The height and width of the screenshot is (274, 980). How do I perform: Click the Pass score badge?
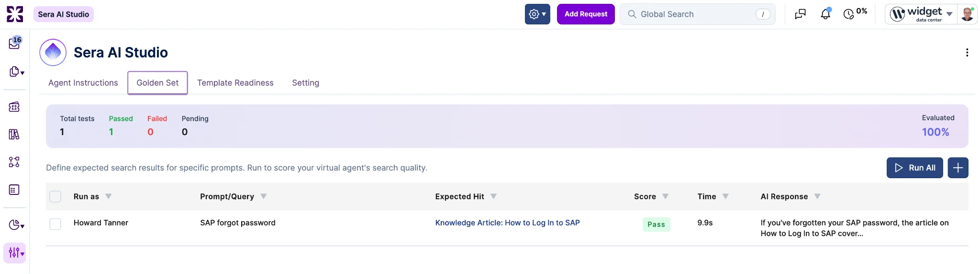coord(656,224)
